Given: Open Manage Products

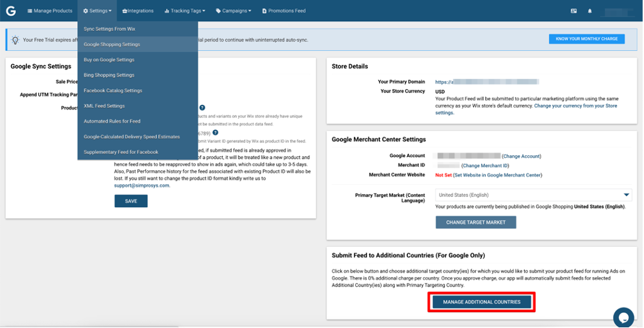Looking at the screenshot, I should [49, 11].
